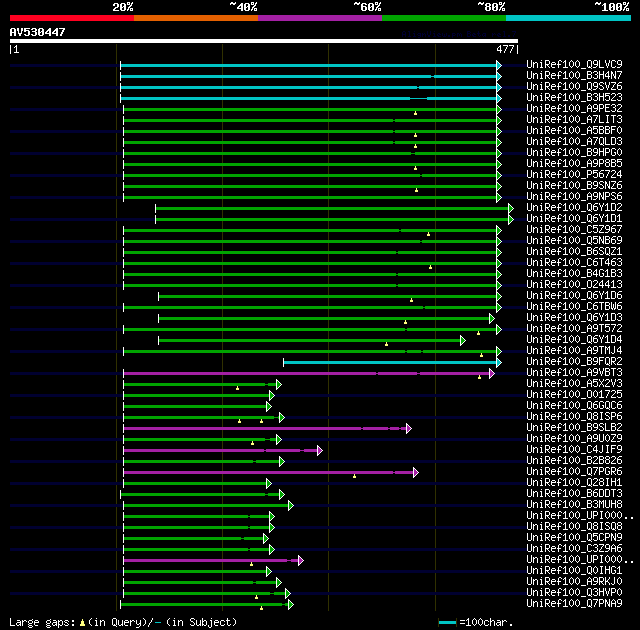The height and width of the screenshot is (630, 640).
Task: Select the UniRef100_O24413 label
Action: (x=574, y=284)
